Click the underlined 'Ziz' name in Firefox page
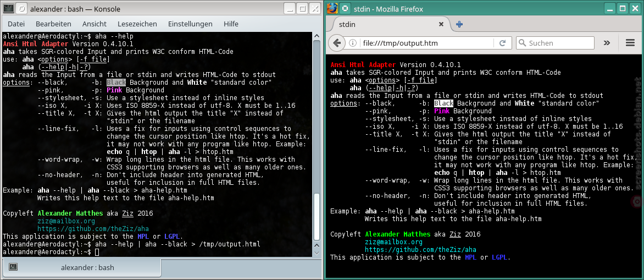 455,234
